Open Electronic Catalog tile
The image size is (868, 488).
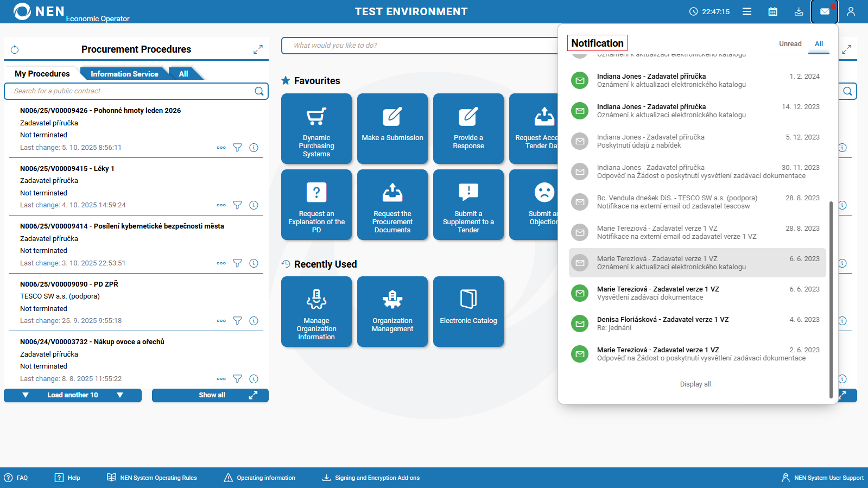tap(468, 312)
